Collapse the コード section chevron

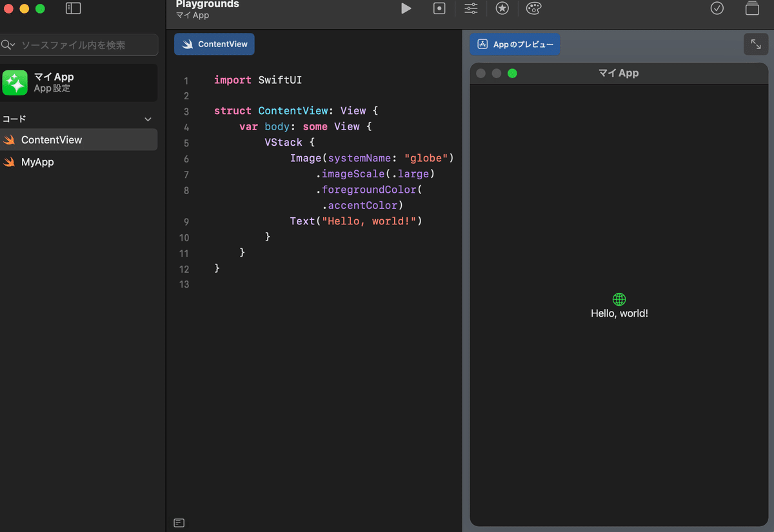(148, 119)
